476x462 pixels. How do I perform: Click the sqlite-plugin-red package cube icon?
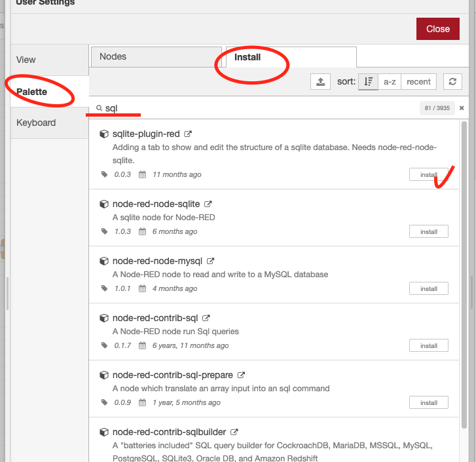[x=104, y=134]
